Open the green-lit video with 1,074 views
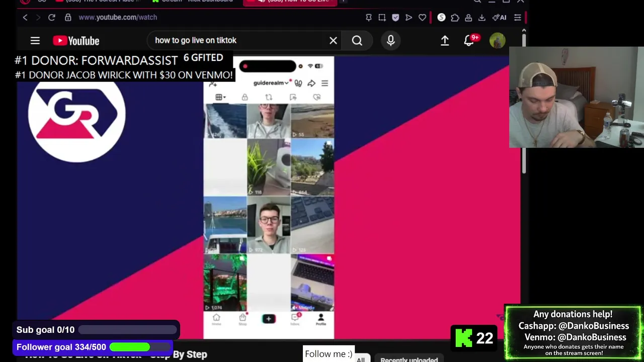The image size is (644, 362). click(x=225, y=283)
